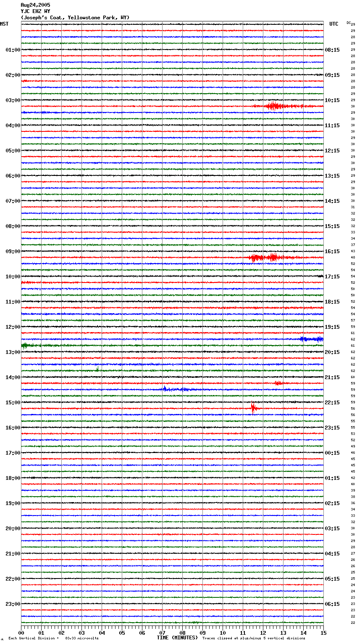Click the 'MST' column header
357x644 pixels.
4,24
